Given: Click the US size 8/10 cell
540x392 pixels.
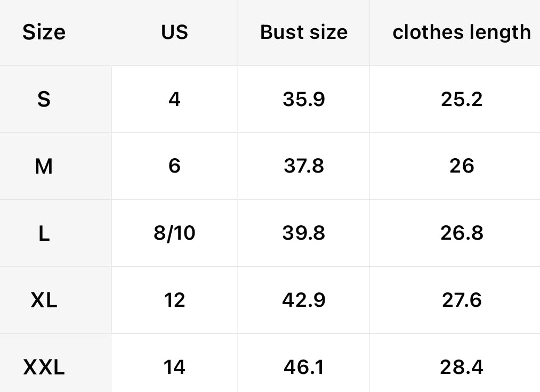Looking at the screenshot, I should pyautogui.click(x=174, y=233).
